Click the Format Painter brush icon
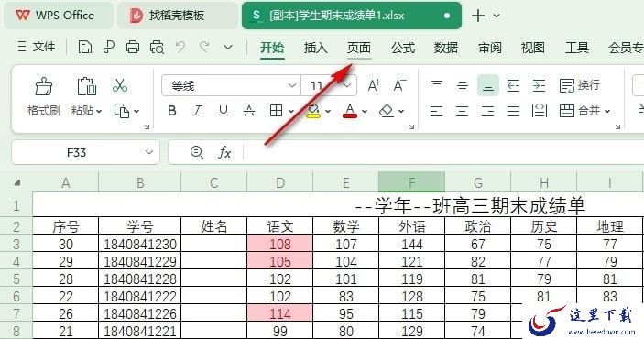This screenshot has width=644, height=339. click(44, 86)
